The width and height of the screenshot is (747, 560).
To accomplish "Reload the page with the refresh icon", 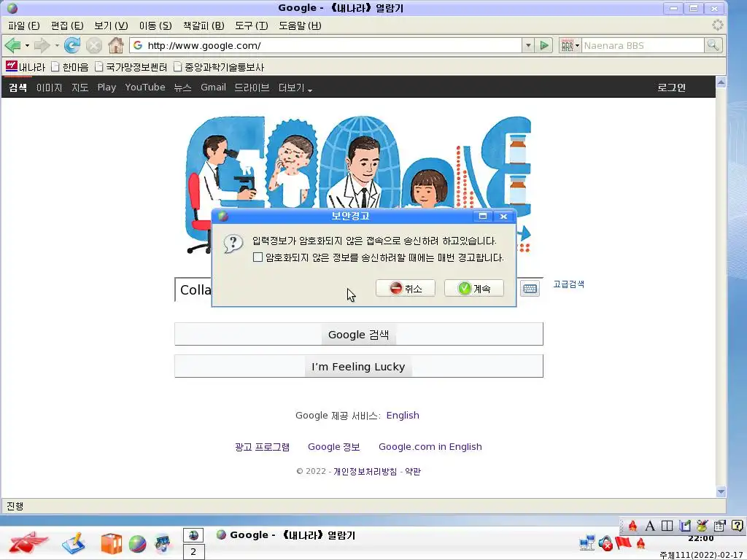I will [x=72, y=46].
